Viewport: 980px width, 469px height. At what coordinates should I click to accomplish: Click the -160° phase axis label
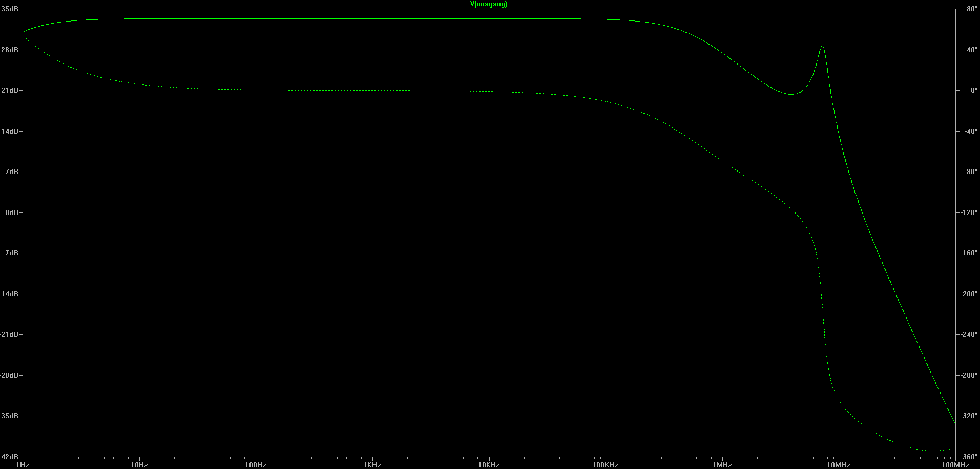(969, 253)
